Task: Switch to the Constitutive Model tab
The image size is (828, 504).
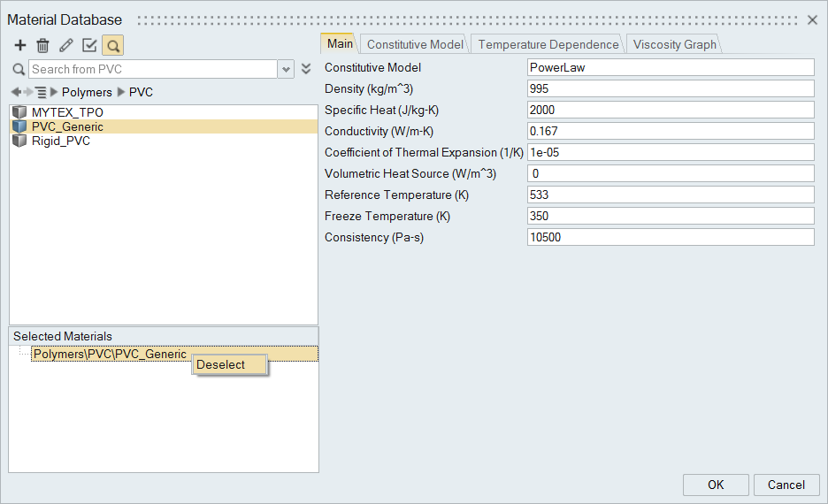Action: coord(414,44)
